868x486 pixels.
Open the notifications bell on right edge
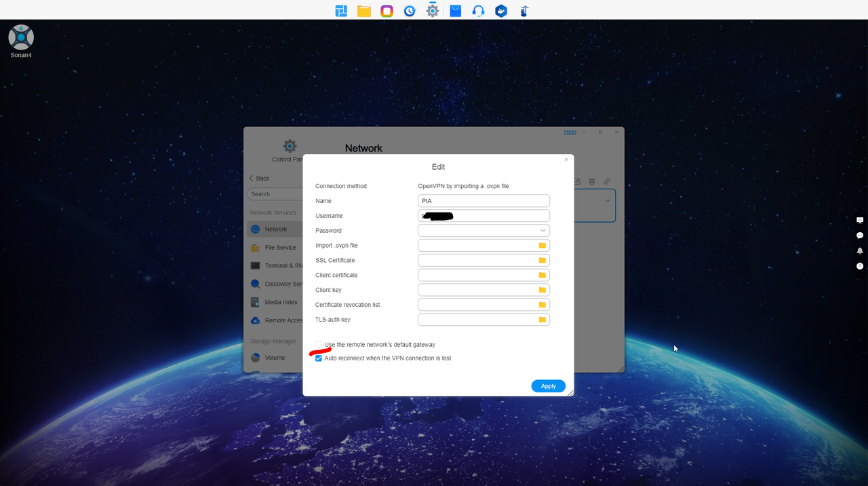click(x=860, y=250)
